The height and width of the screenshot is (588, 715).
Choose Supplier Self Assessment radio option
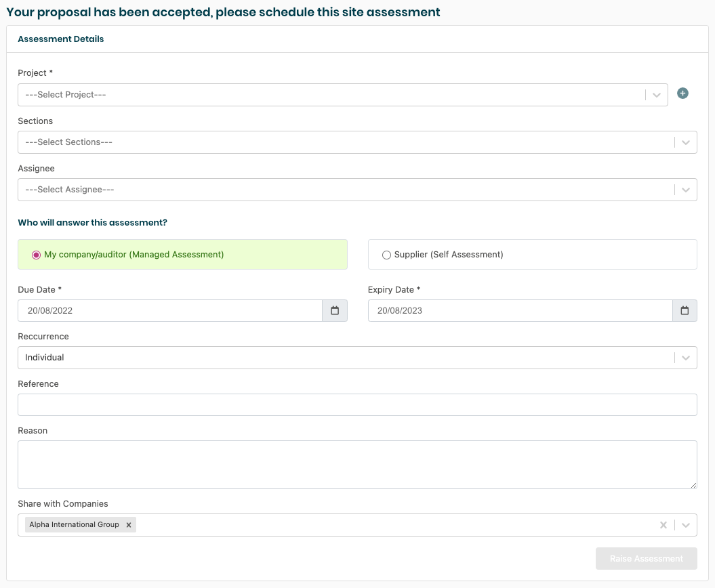387,255
